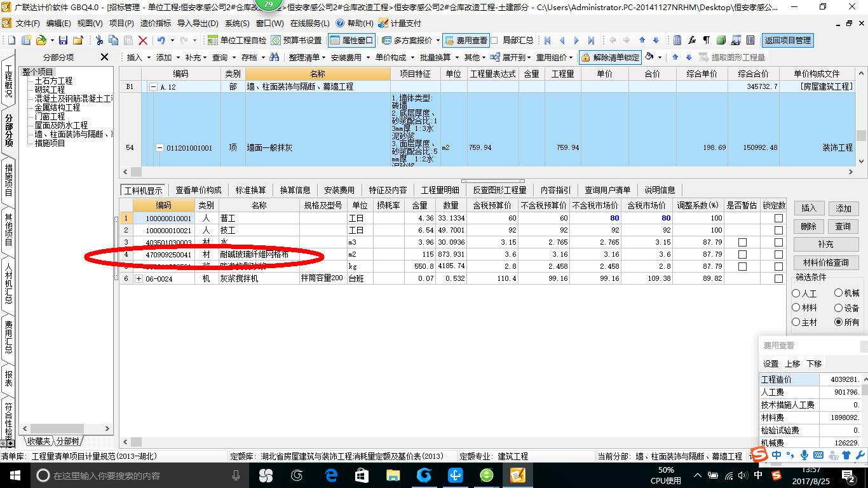
Task: Switch to the 查看单价构成 tab
Action: coord(198,190)
